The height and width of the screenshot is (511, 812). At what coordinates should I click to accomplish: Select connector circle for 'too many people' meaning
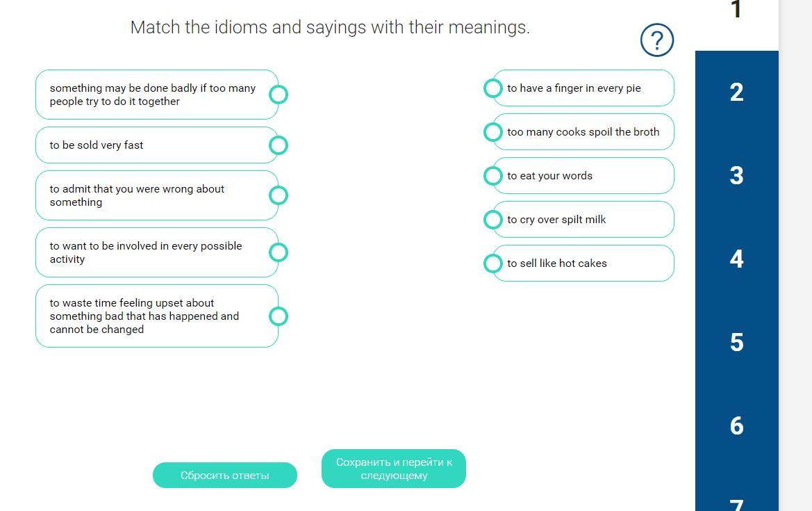279,95
